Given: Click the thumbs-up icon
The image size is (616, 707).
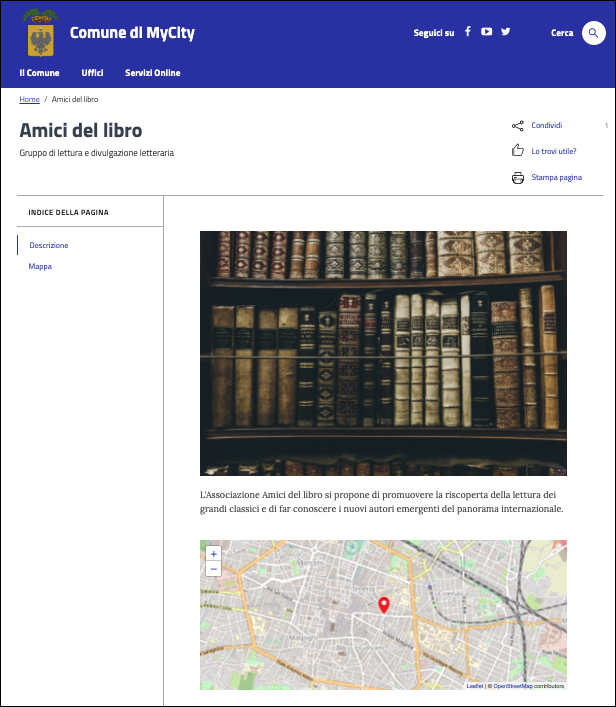Looking at the screenshot, I should (x=517, y=151).
